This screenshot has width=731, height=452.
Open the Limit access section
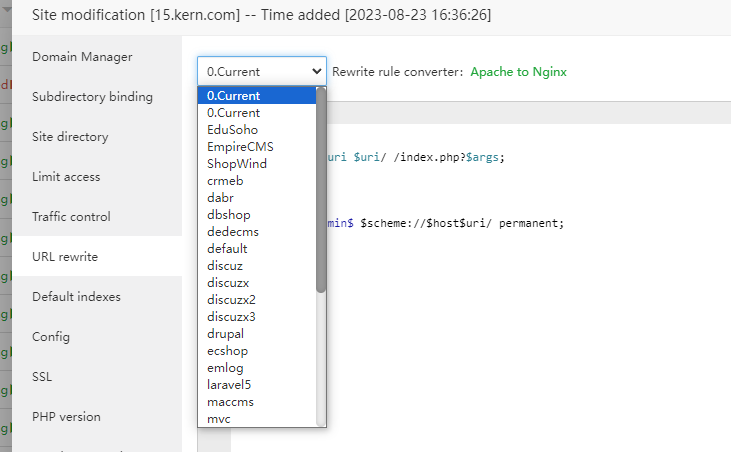66,177
